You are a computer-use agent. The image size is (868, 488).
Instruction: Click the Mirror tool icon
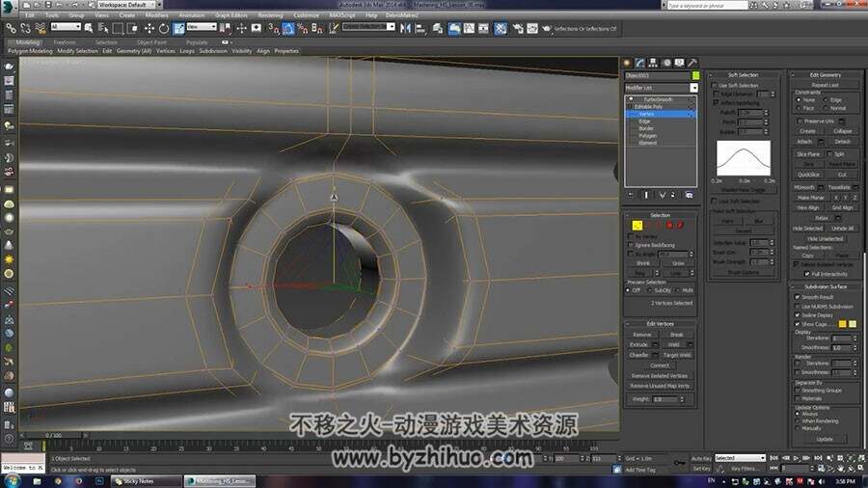[405, 28]
